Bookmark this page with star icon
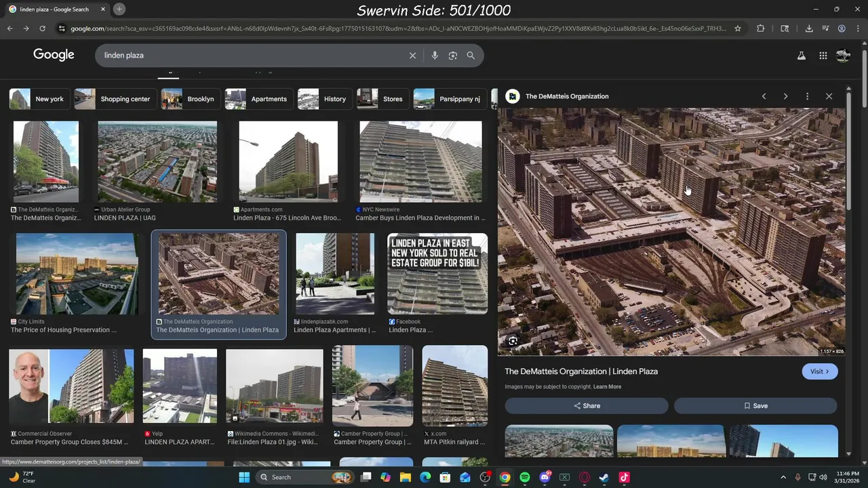 [x=738, y=28]
